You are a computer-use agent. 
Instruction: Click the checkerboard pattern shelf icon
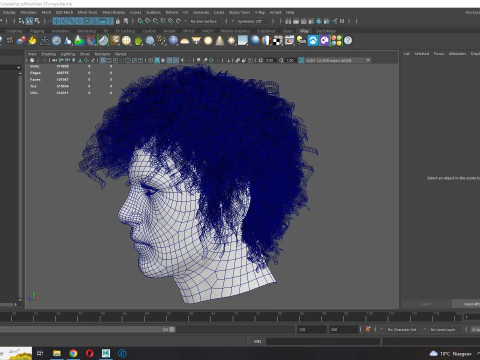coord(278,41)
